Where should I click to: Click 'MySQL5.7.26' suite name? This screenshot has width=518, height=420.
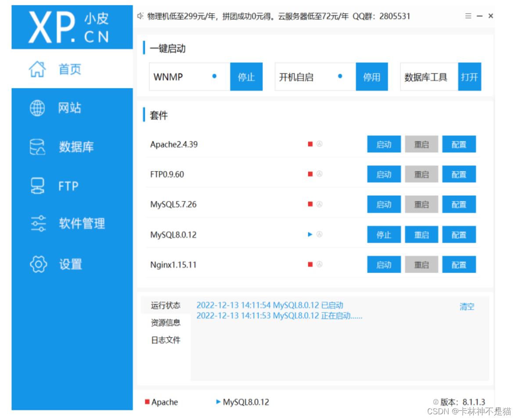173,205
